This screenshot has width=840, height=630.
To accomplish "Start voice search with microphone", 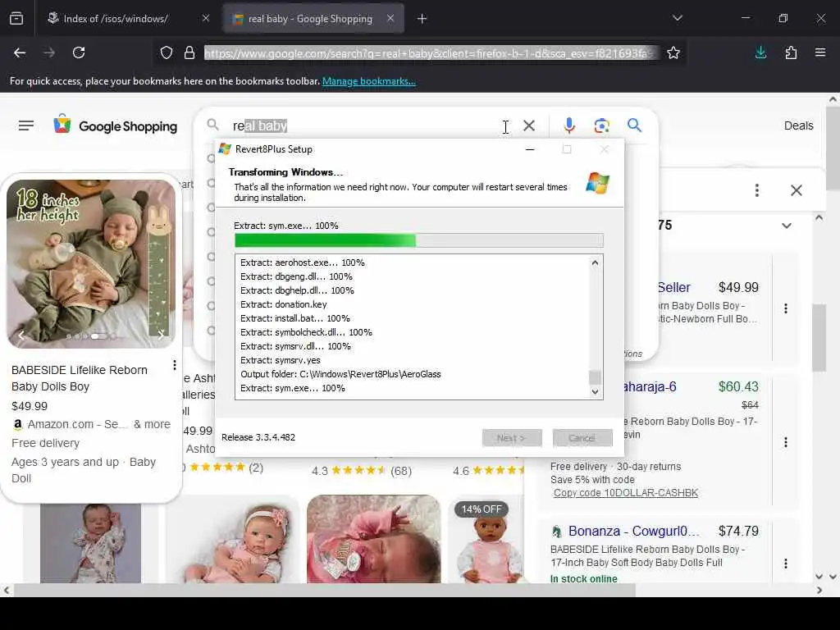I will (x=569, y=126).
